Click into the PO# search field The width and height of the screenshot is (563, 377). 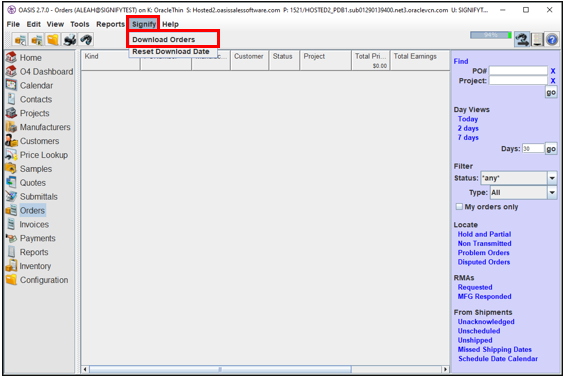click(518, 71)
